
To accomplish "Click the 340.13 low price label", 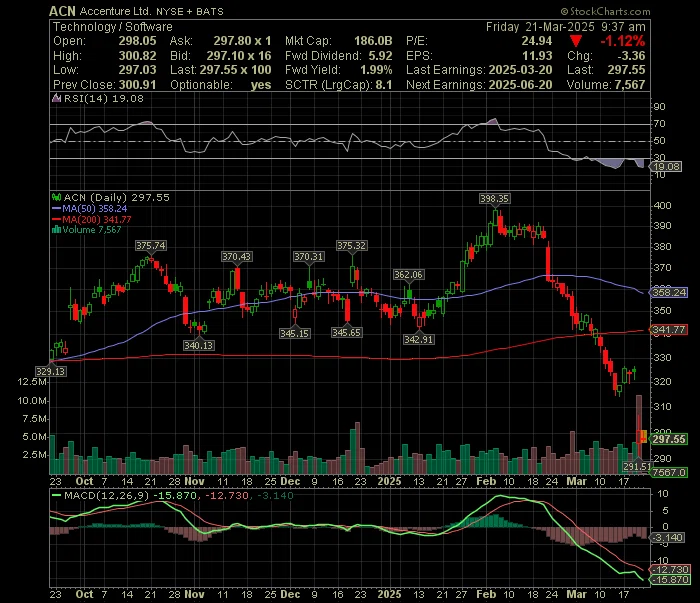I will [x=199, y=345].
